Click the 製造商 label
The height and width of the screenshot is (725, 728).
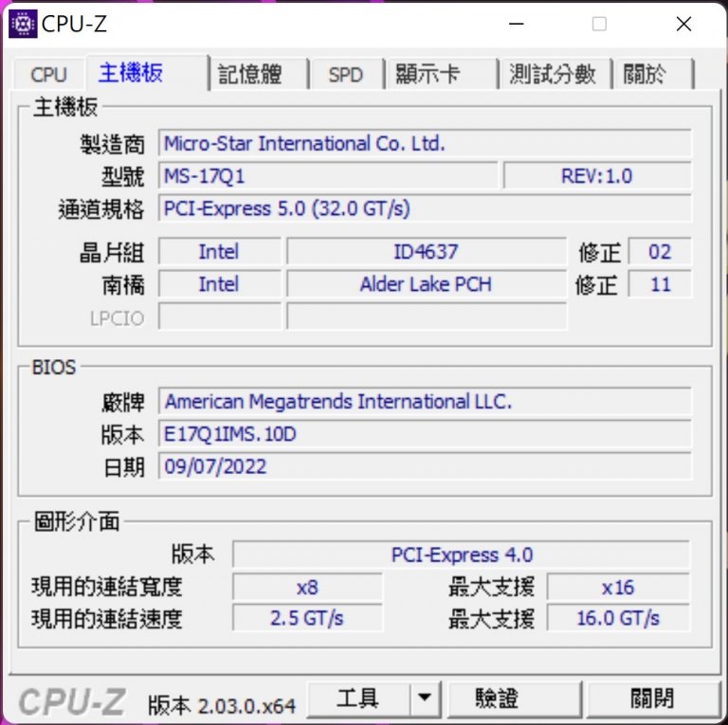(112, 144)
